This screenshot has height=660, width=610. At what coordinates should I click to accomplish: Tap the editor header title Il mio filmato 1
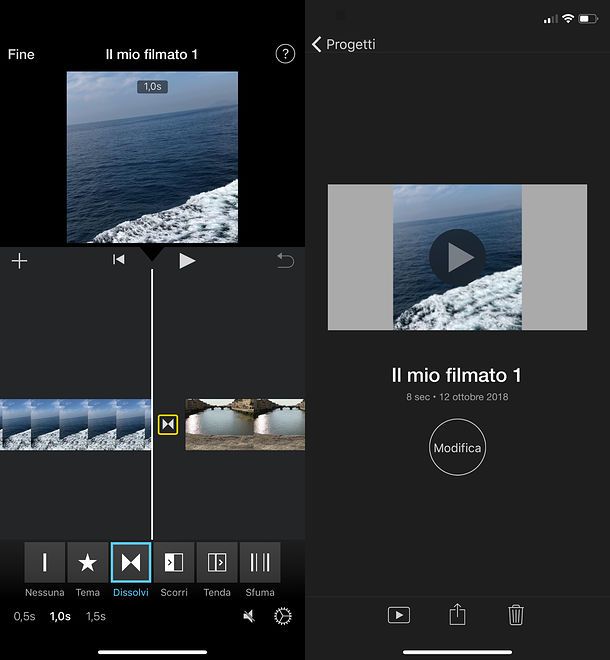pos(152,54)
